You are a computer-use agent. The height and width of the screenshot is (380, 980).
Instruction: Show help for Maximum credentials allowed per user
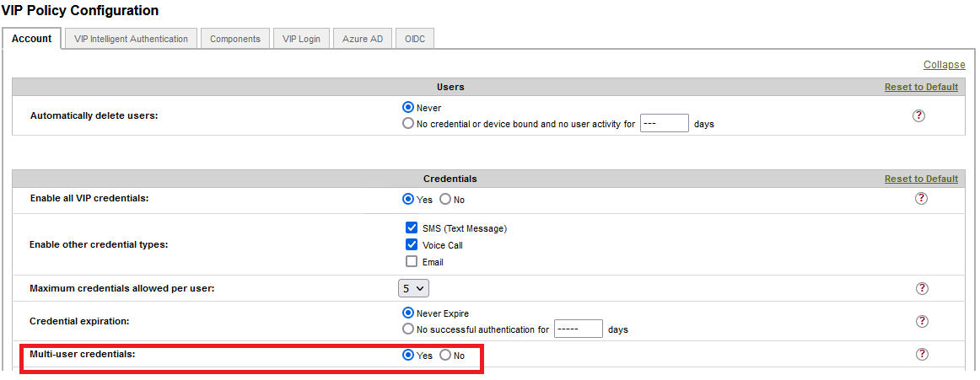pos(922,288)
